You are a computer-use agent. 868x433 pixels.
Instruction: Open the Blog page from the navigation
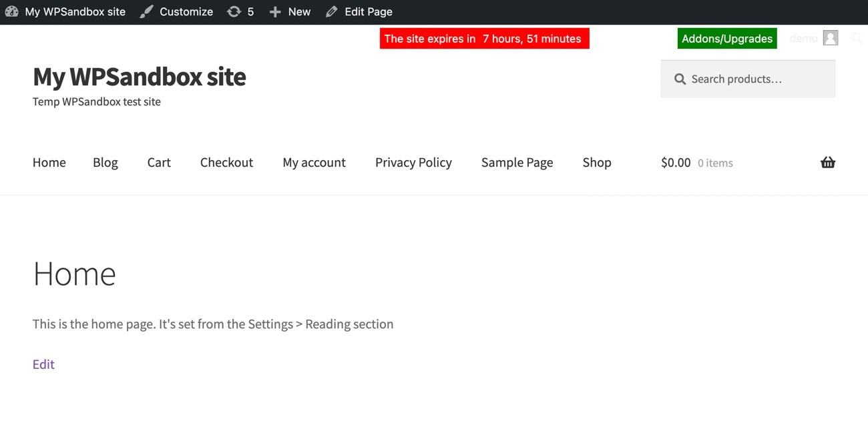click(x=105, y=162)
